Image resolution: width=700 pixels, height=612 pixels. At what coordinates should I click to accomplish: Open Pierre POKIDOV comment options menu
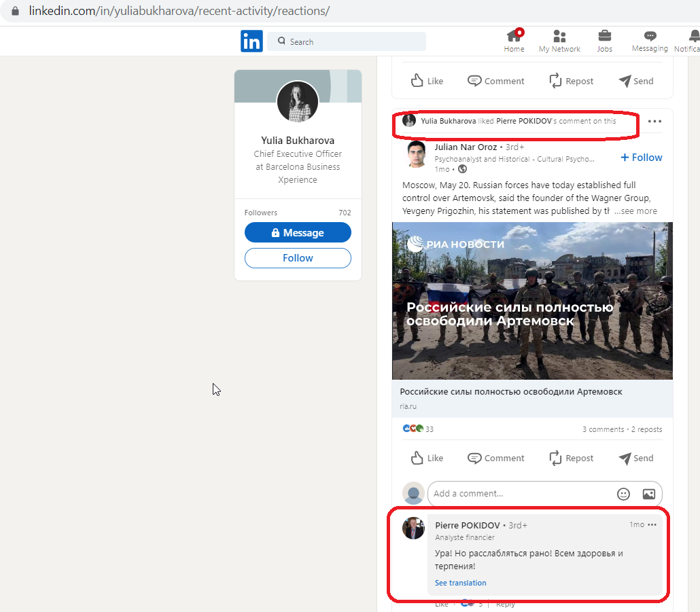652,524
